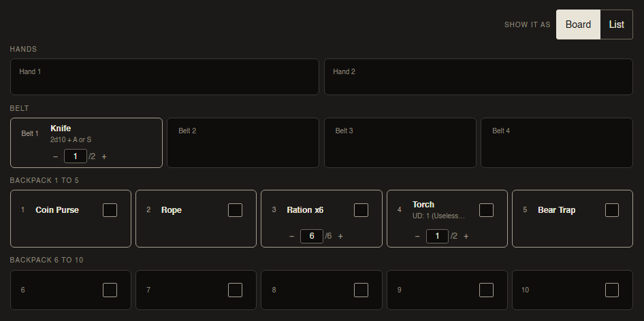Click the Knife '2d10 + A or S' text
This screenshot has width=644, height=321.
[x=71, y=139]
